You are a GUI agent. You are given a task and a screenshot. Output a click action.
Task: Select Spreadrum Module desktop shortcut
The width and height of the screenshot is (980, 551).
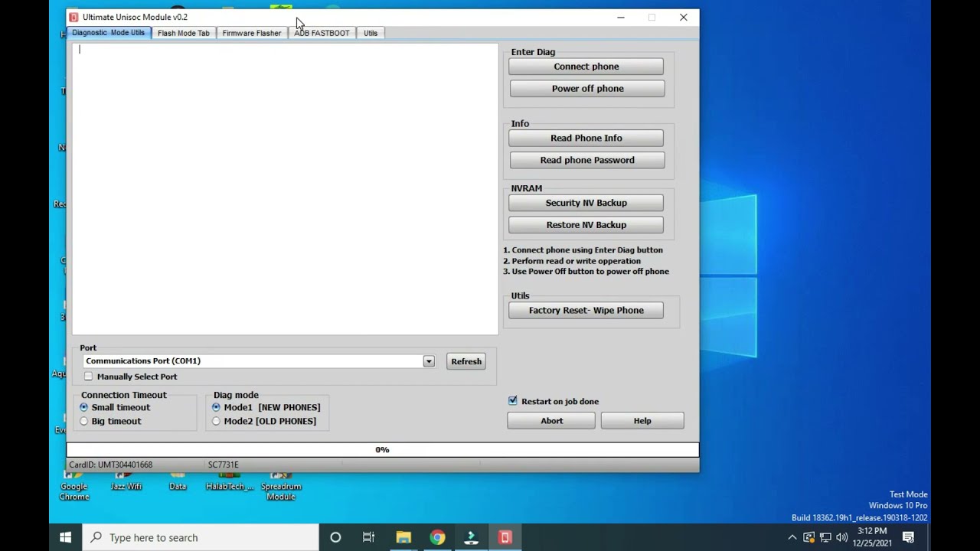point(281,487)
